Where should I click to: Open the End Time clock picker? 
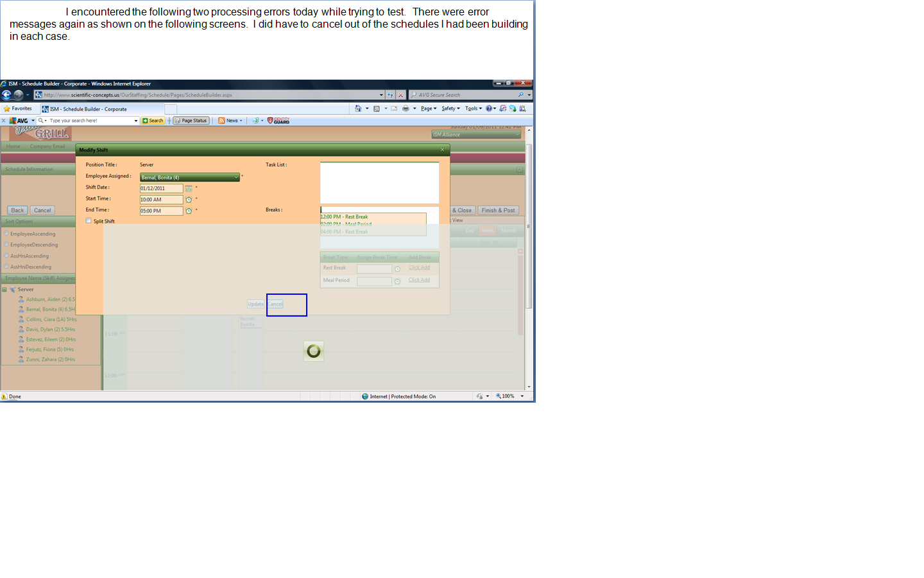[x=189, y=211]
